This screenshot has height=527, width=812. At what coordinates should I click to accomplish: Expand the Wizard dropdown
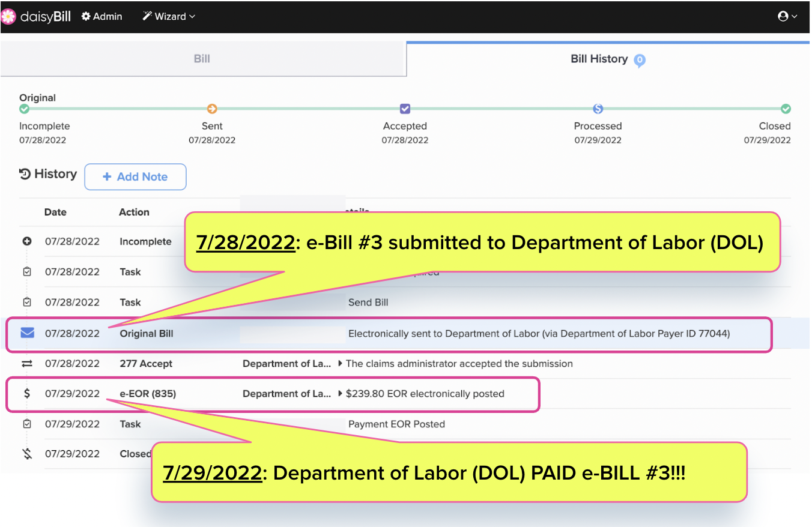tap(169, 16)
